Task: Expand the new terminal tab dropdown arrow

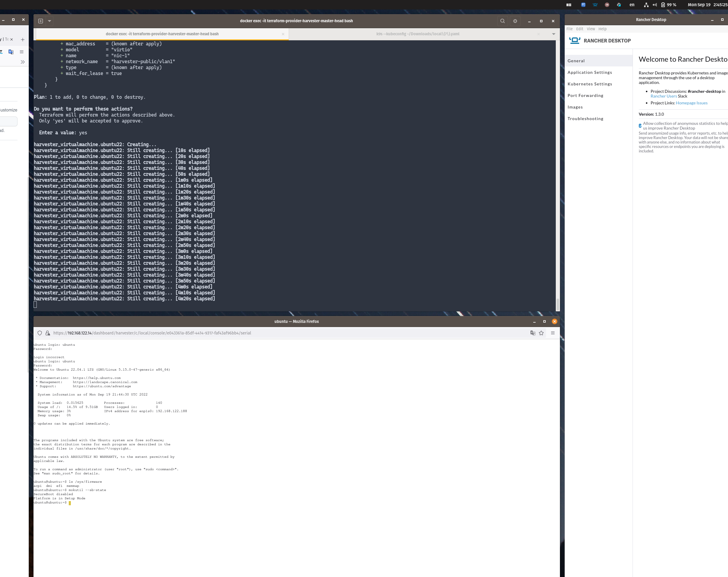Action: point(49,21)
